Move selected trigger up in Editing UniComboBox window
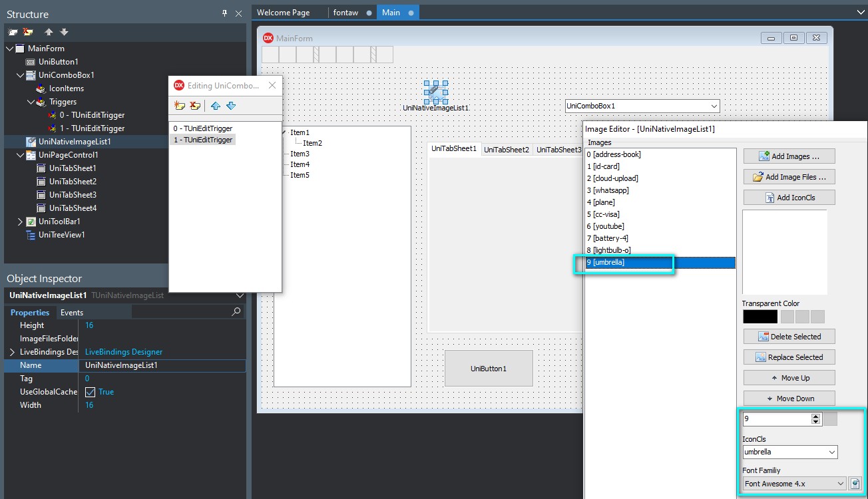Screen dimensions: 868x499 click(x=215, y=106)
